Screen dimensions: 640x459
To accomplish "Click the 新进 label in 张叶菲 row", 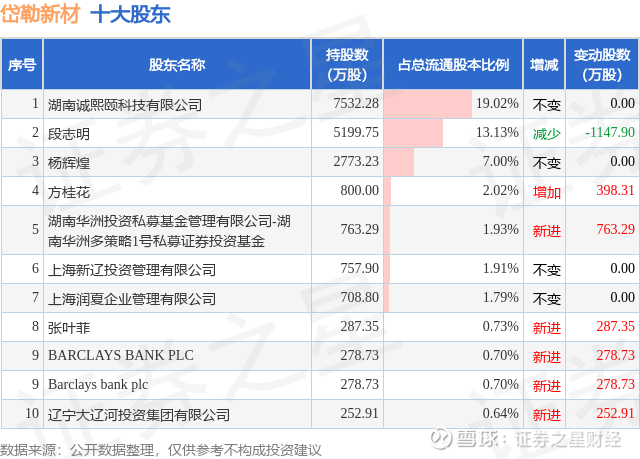I will click(x=546, y=327).
